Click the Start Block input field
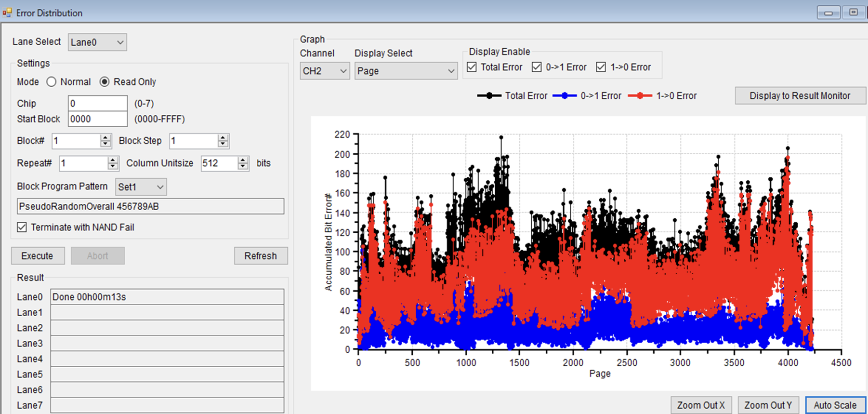Viewport: 868px width, 414px height. pos(97,119)
